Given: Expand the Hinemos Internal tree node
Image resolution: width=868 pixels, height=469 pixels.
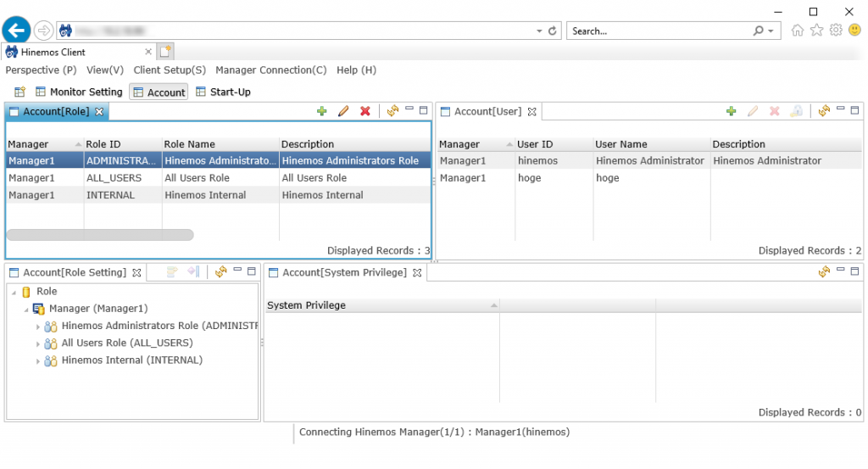Looking at the screenshot, I should (x=37, y=361).
